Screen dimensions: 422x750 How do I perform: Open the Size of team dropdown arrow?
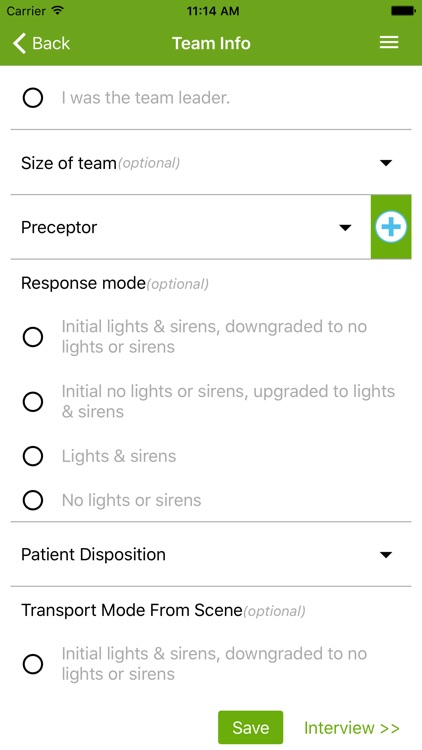point(386,163)
